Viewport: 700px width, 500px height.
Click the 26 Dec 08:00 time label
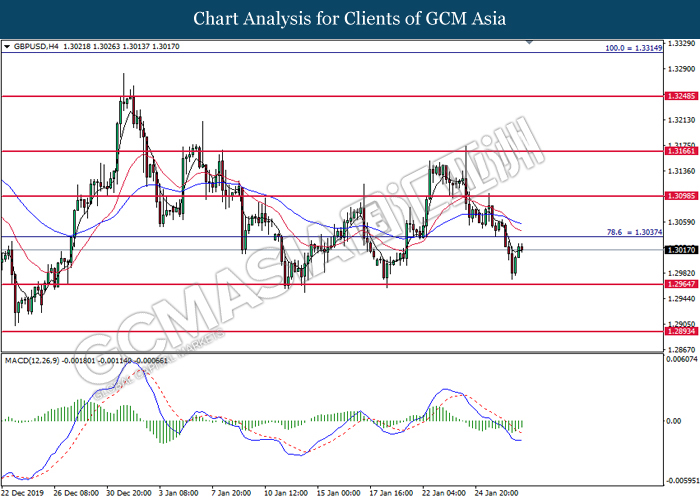click(76, 493)
